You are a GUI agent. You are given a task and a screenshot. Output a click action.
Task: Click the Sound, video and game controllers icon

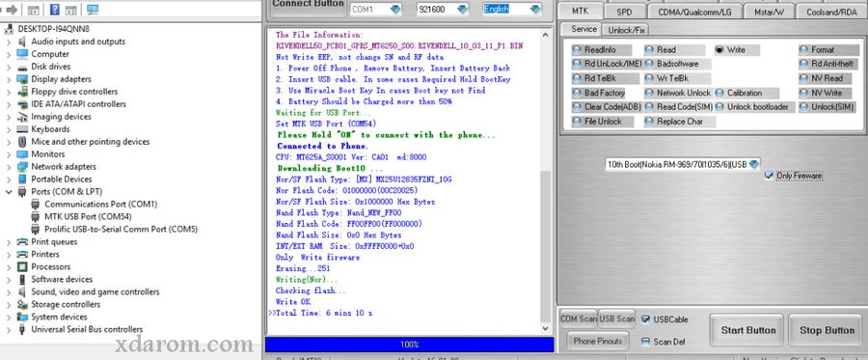22,291
